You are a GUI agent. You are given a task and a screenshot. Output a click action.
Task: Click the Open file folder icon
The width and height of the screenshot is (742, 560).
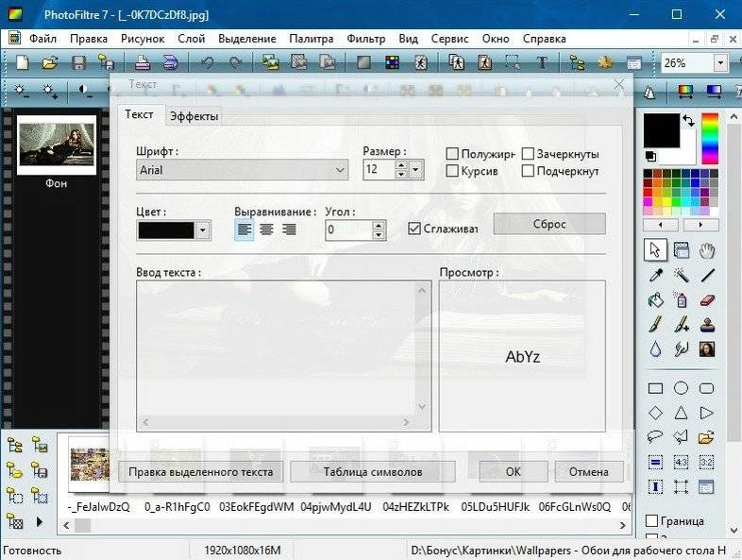pos(50,62)
